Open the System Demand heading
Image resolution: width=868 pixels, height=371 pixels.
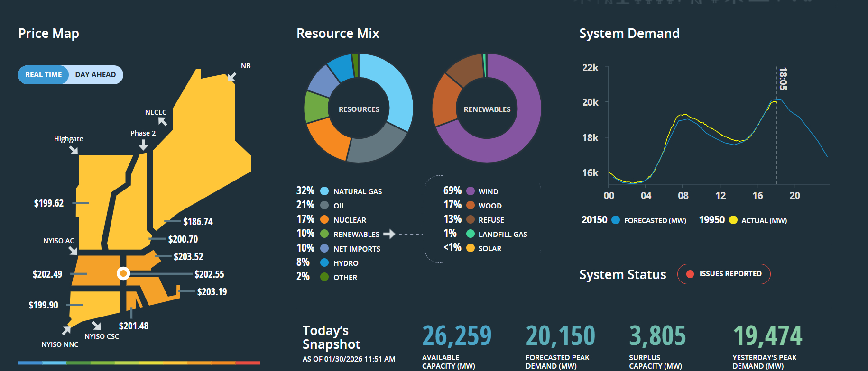click(x=629, y=34)
